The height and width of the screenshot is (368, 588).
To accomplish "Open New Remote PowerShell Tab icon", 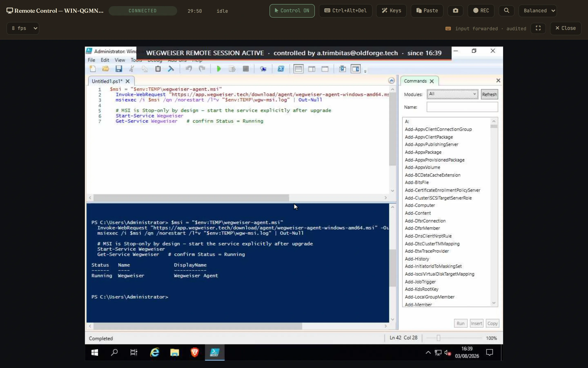I will click(263, 69).
